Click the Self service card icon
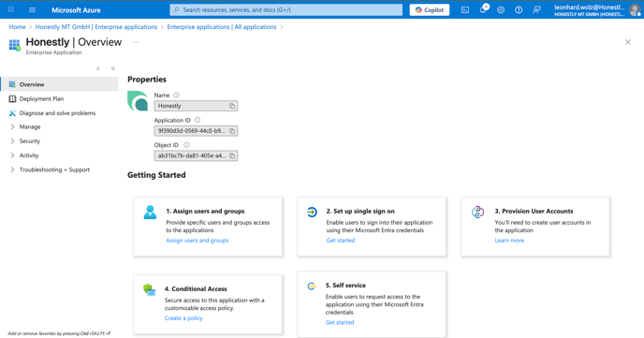This screenshot has height=338, width=644. [312, 287]
